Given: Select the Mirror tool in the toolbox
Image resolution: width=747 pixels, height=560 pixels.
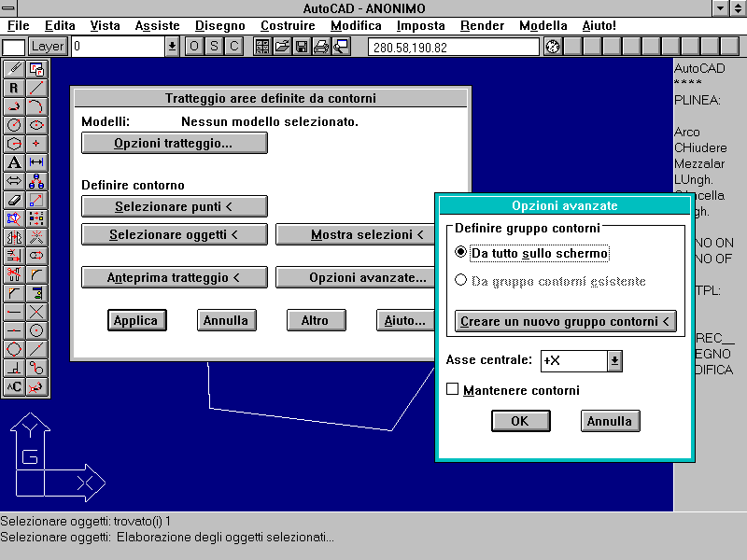Looking at the screenshot, I should pyautogui.click(x=14, y=237).
